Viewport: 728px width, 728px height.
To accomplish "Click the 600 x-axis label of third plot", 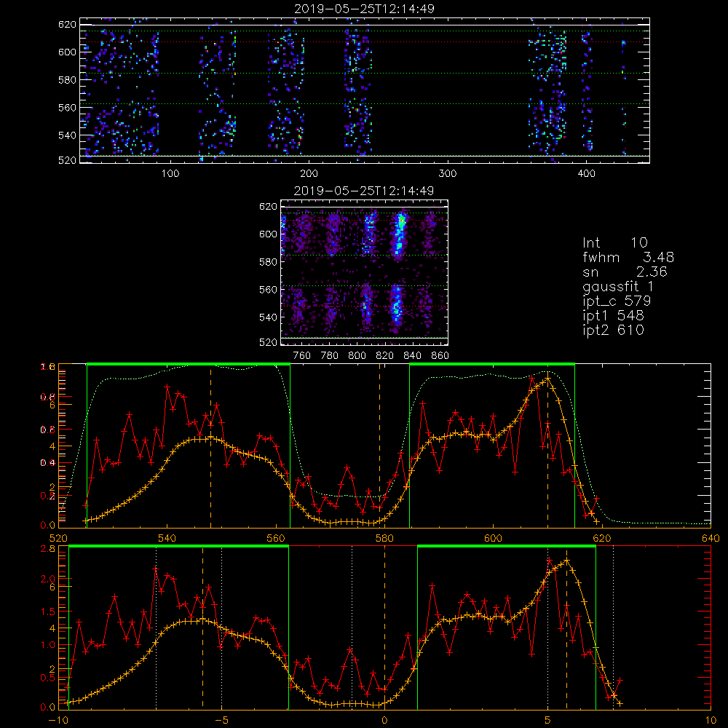I will 494,539.
